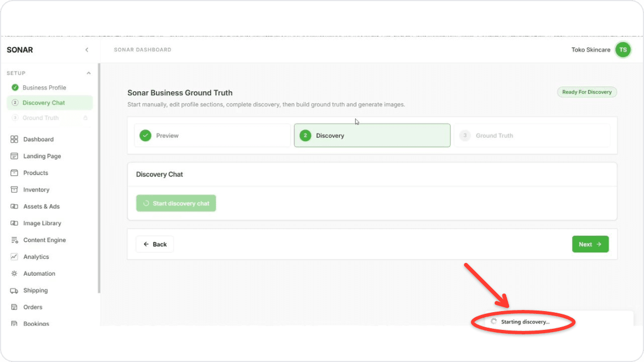Image resolution: width=644 pixels, height=362 pixels.
Task: Open Discovery Chat in the sidebar
Action: coord(50,103)
